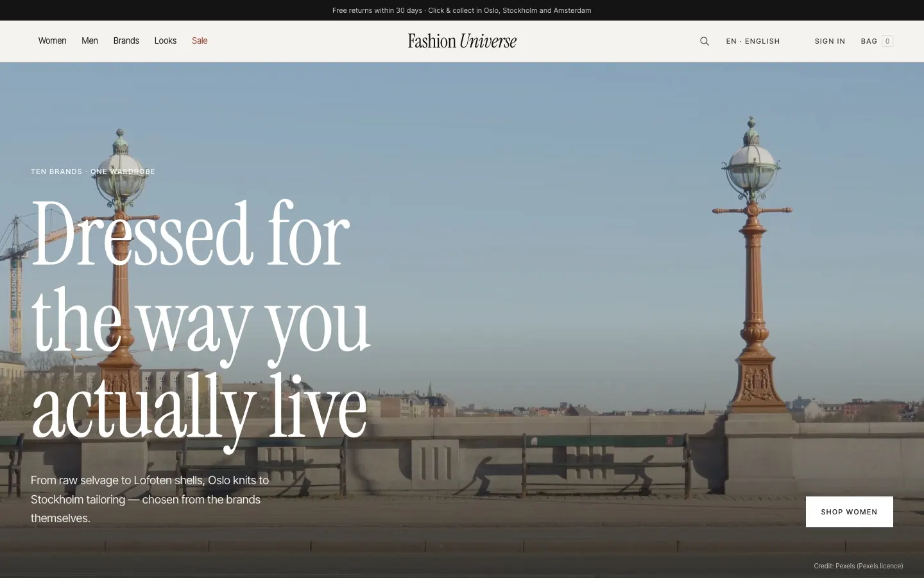Open the Women menu
Screen dimensions: 924x578
[x=52, y=40]
